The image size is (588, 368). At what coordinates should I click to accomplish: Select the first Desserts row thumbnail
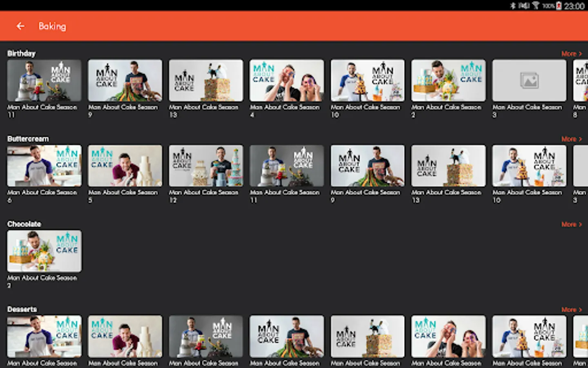pos(44,336)
